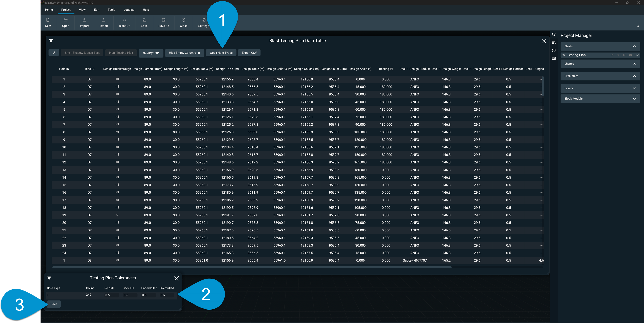This screenshot has width=644, height=323.
Task: Click the New project icon
Action: point(48,20)
